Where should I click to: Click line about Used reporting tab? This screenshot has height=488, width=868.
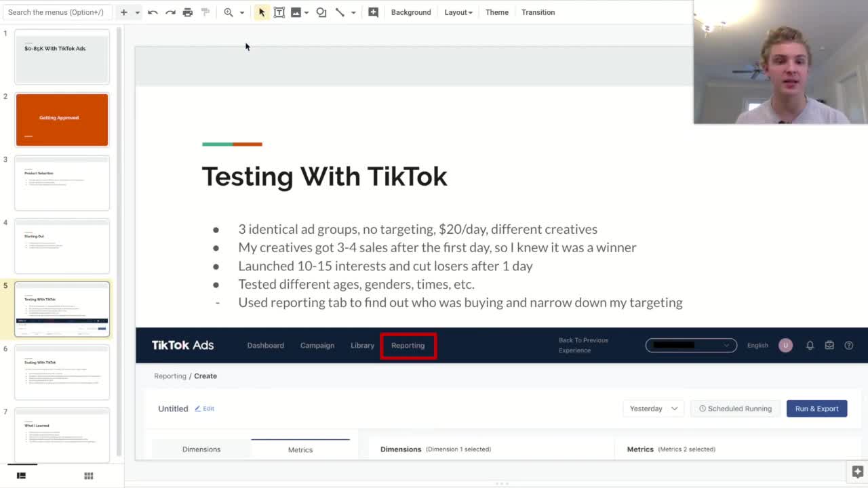click(x=460, y=302)
